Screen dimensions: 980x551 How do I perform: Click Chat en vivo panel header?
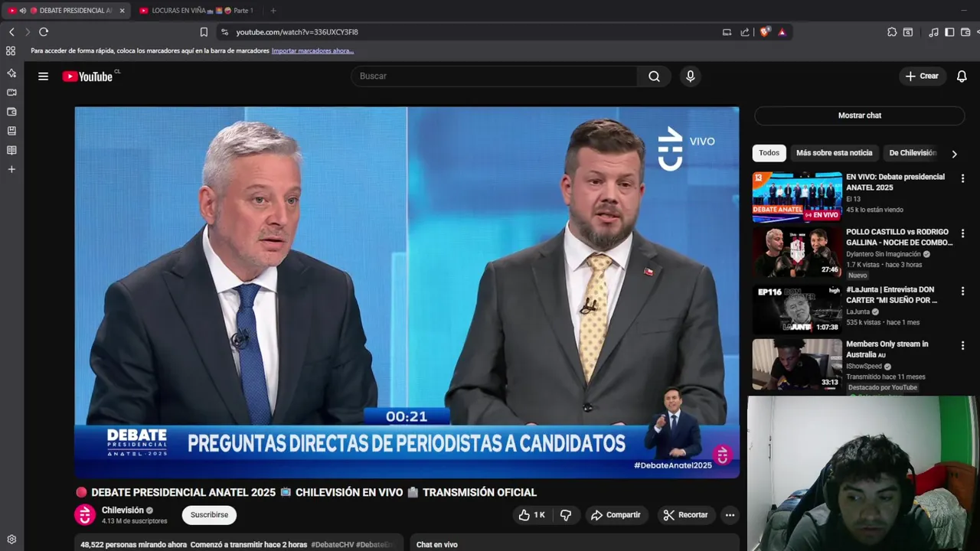tap(436, 545)
